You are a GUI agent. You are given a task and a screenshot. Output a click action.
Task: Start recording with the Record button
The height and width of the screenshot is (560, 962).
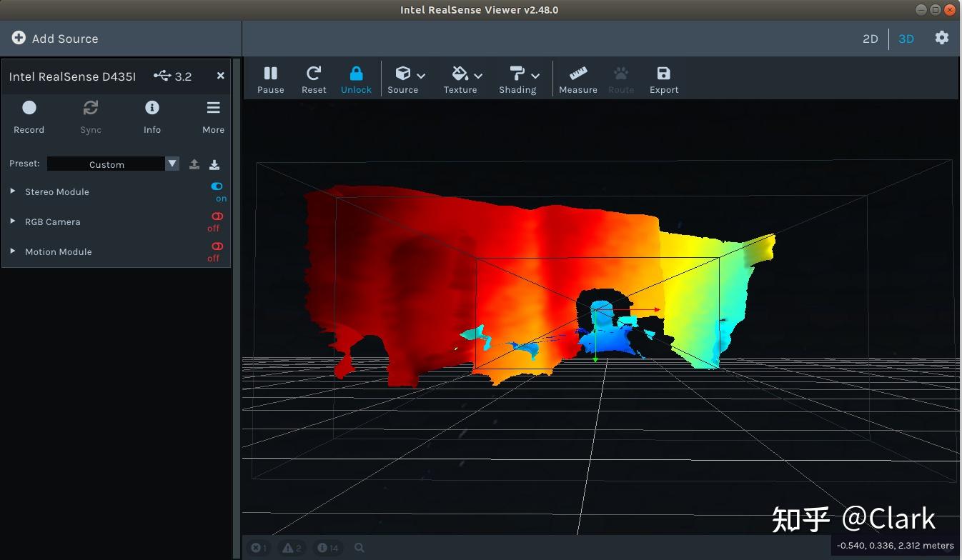click(29, 116)
